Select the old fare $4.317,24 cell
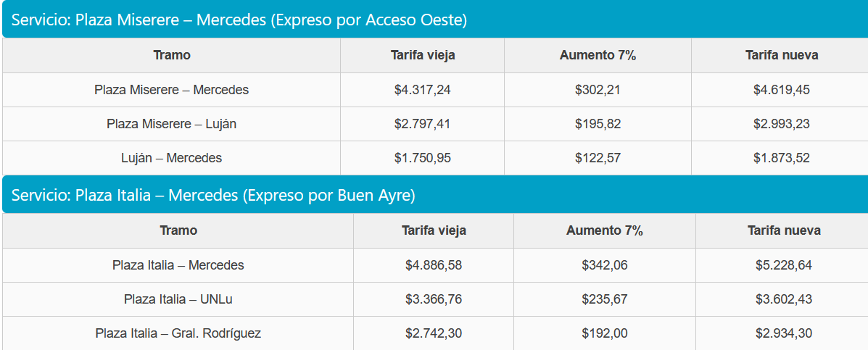868x350 pixels. click(423, 90)
